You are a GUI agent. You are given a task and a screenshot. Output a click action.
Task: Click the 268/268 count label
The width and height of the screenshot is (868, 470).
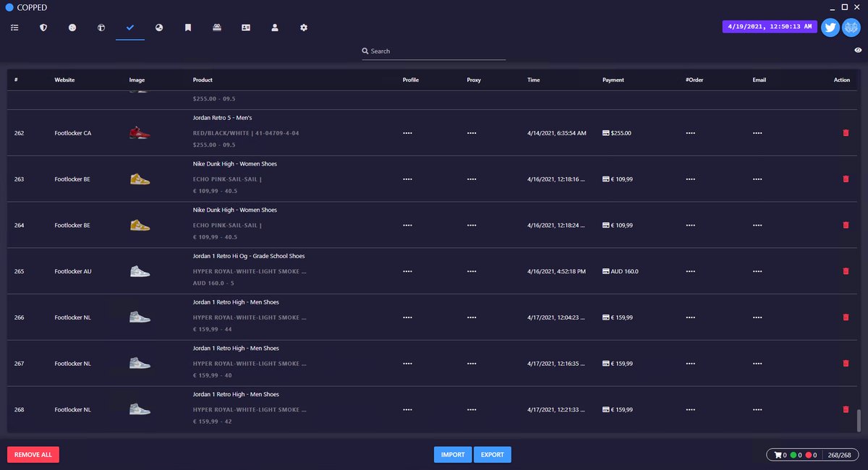tap(841, 455)
